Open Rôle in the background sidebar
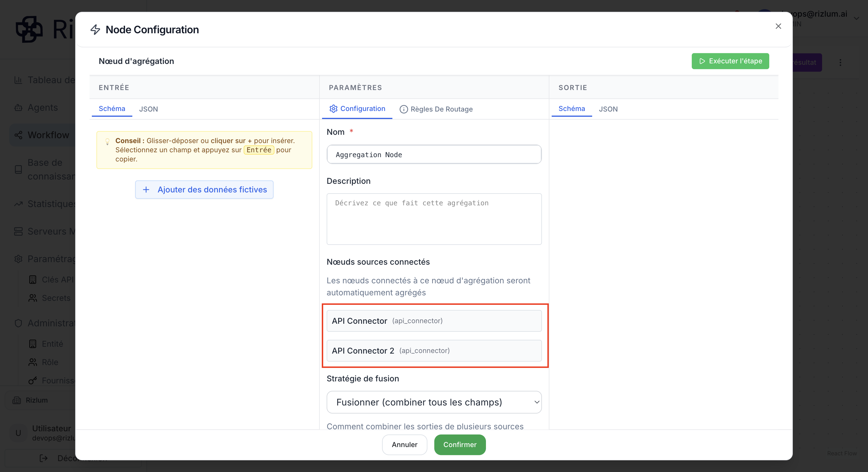The height and width of the screenshot is (472, 868). click(x=50, y=362)
